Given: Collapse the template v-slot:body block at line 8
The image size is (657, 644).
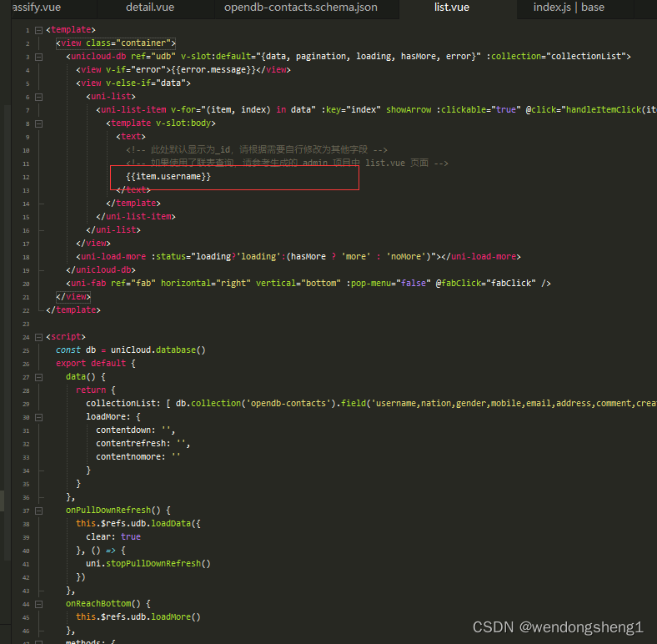Looking at the screenshot, I should (x=38, y=123).
